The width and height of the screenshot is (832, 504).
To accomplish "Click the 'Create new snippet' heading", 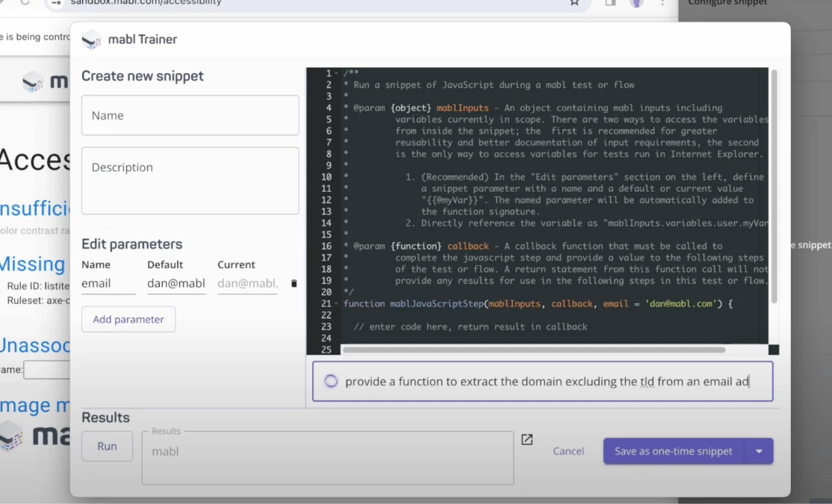I will 142,76.
